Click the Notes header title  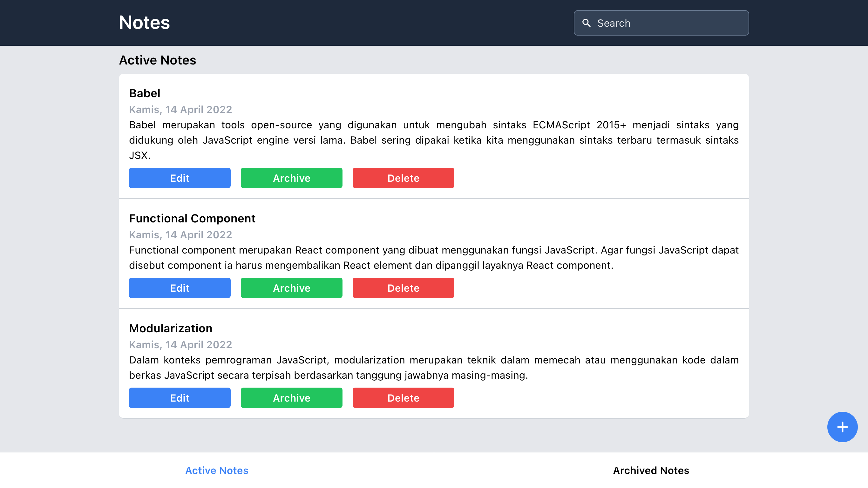point(144,23)
